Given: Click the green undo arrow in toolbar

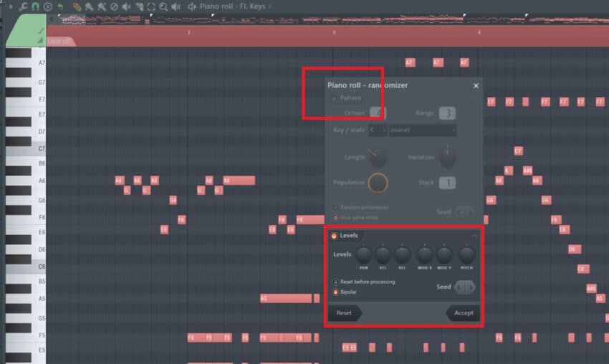Looking at the screenshot, I should click(x=60, y=6).
